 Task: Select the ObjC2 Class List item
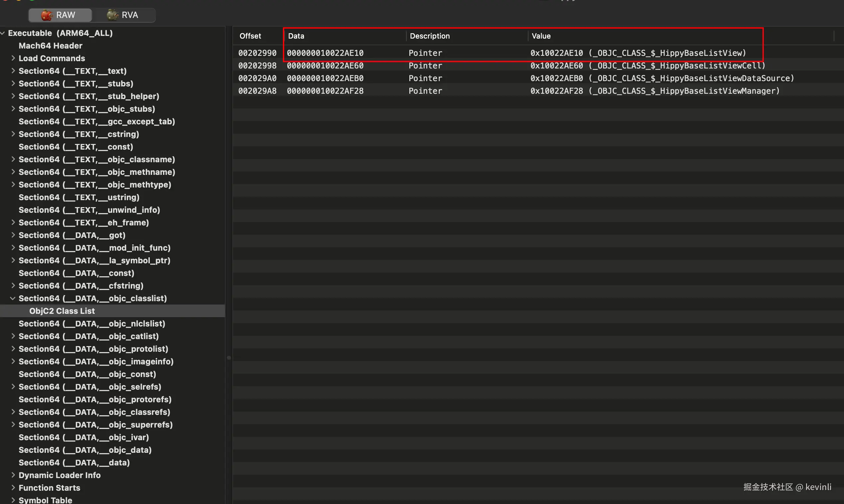[62, 311]
